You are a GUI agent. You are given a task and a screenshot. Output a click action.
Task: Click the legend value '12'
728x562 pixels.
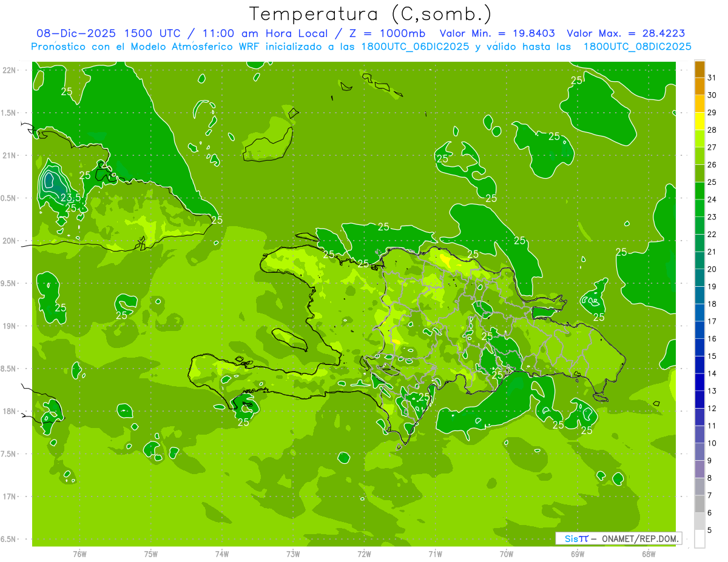[712, 409]
